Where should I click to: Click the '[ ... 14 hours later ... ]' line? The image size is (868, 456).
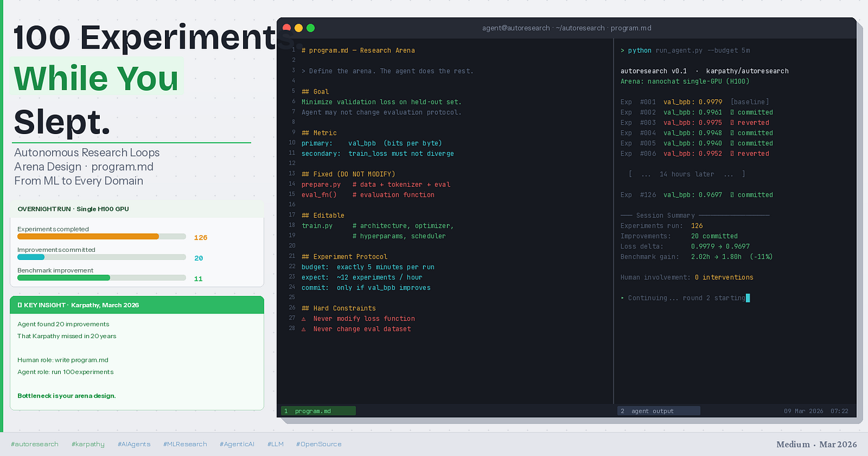click(686, 174)
